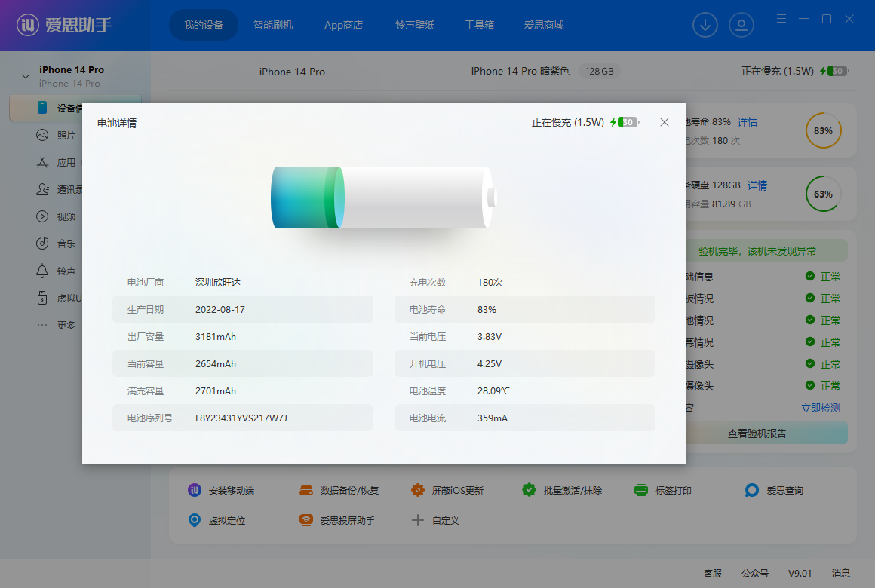Open the main menu list icon in title bar
Viewport: 875px width, 588px height.
[781, 19]
